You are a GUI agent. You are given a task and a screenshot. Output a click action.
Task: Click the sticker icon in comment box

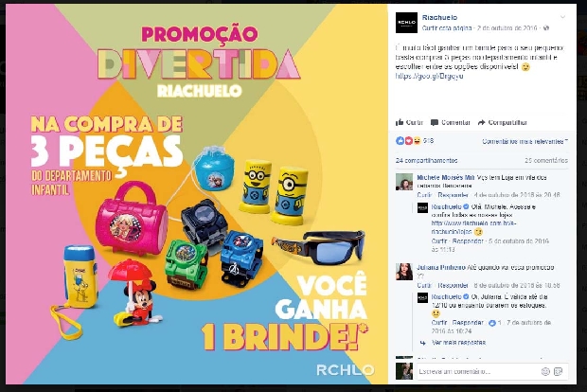(559, 371)
